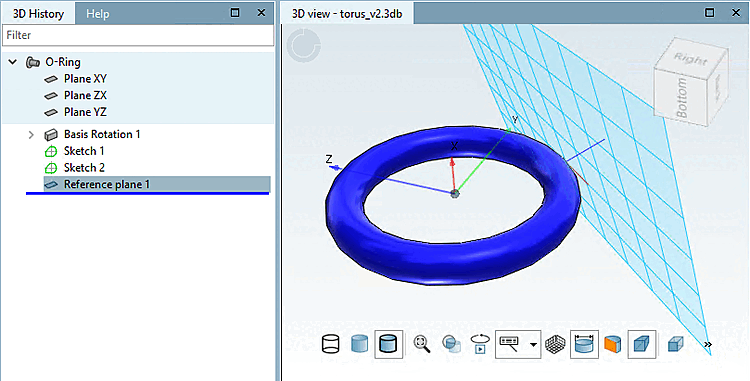
Task: Switch to the Help tab
Action: pyautogui.click(x=98, y=14)
